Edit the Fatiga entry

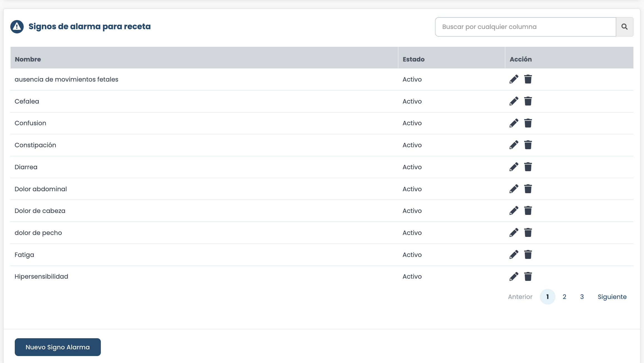[514, 255]
